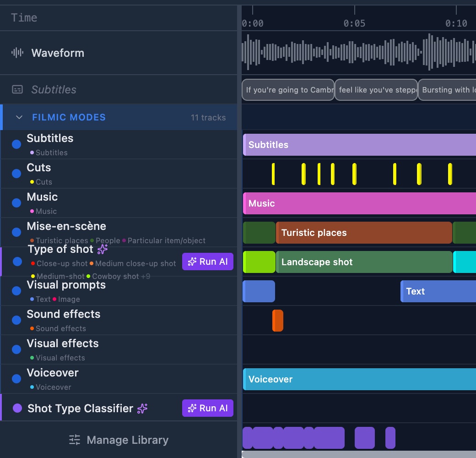Click the 'Particular item/object' legend tag
Screen dimensions: 476x458
(x=164, y=240)
